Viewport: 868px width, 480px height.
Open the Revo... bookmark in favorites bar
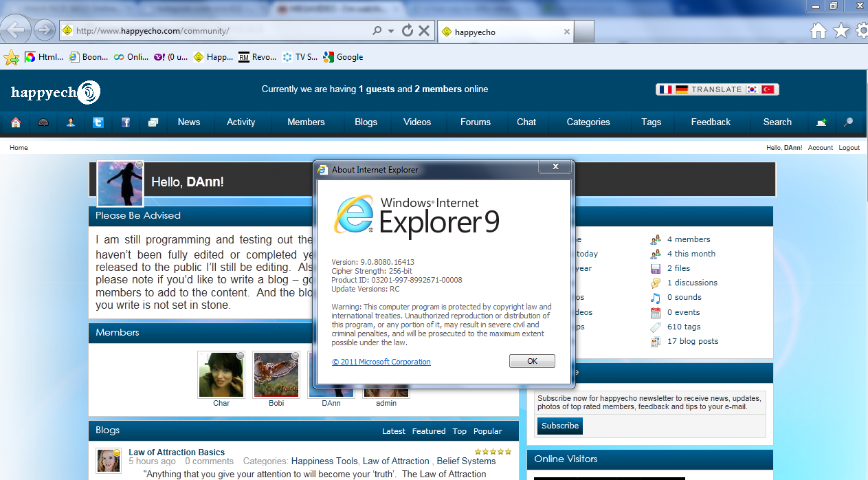[x=258, y=57]
